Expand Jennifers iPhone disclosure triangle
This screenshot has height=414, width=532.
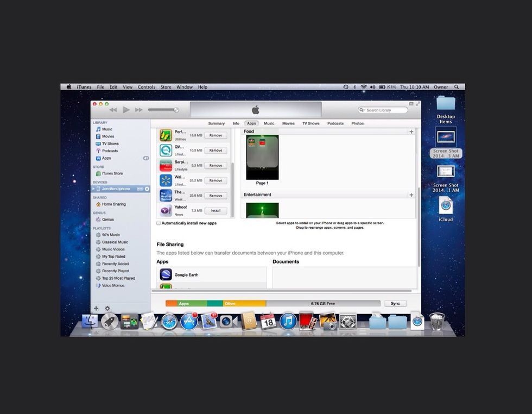pos(93,189)
